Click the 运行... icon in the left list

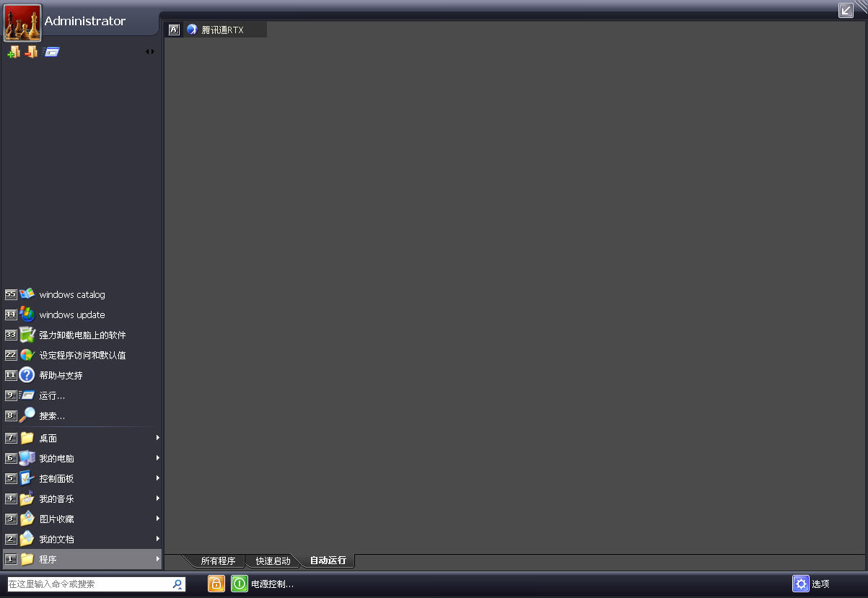tap(27, 395)
